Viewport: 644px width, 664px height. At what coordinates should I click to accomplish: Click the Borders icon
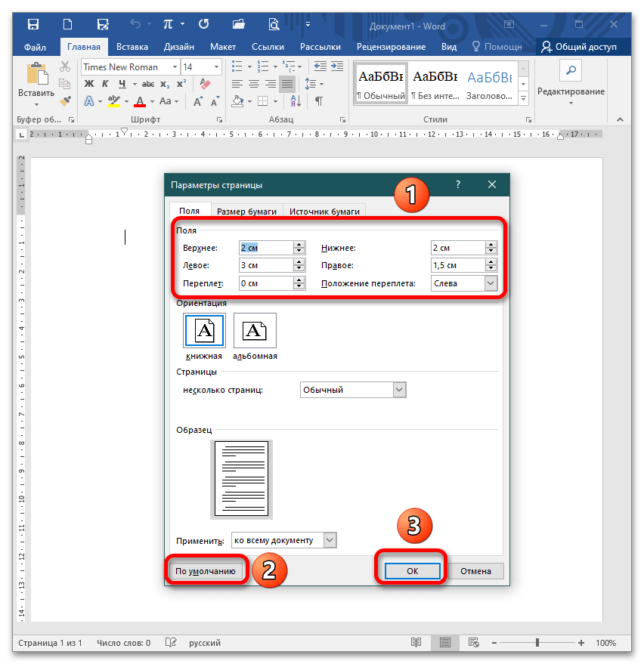[x=263, y=101]
